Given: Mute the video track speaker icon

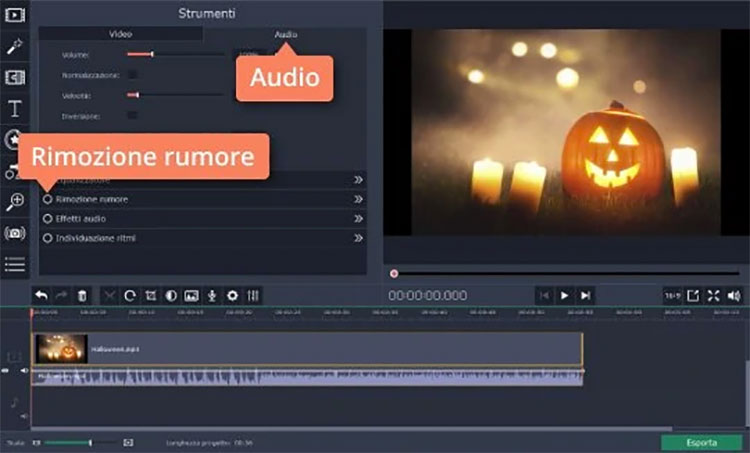Looking at the screenshot, I should coord(24,370).
